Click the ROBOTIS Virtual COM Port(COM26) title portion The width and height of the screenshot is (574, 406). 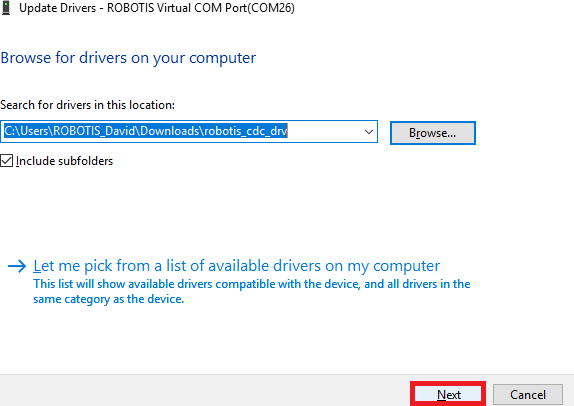tap(201, 8)
